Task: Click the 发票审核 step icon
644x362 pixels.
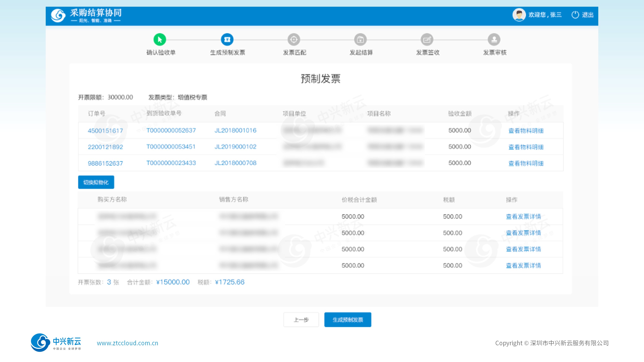Action: (494, 39)
